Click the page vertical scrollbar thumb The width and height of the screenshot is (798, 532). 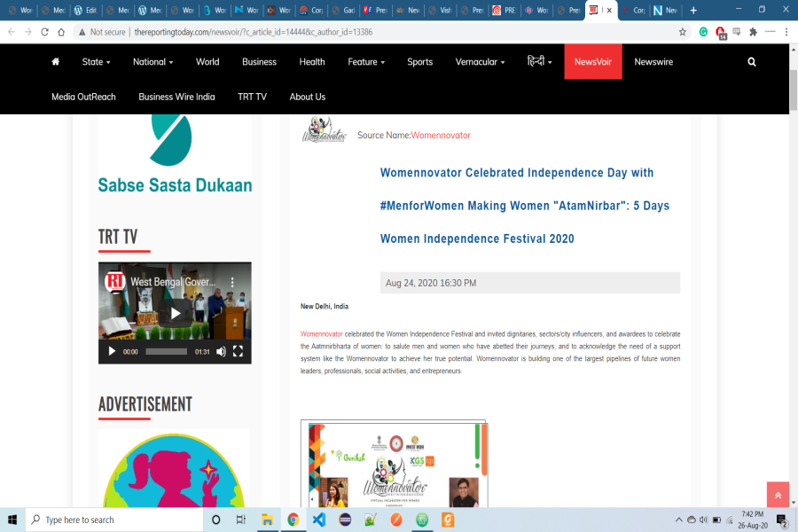[794, 90]
